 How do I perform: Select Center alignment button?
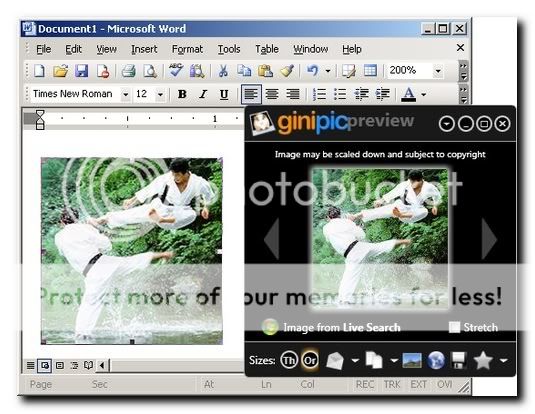[x=272, y=94]
